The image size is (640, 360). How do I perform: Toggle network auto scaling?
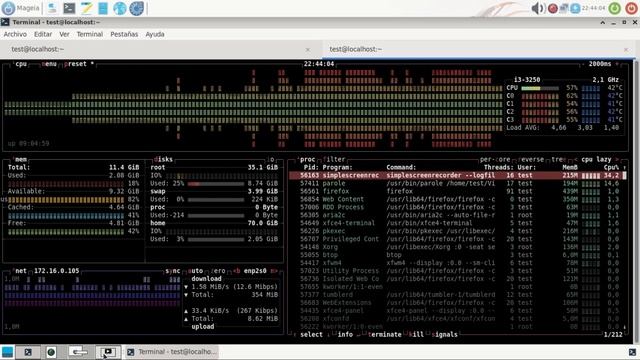pos(196,271)
